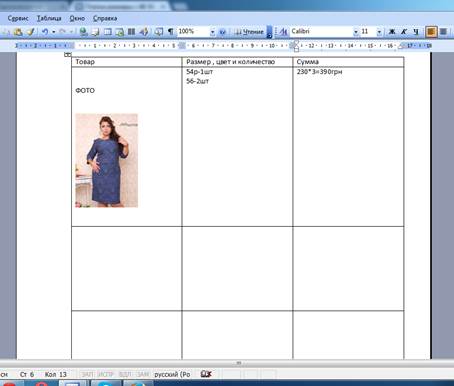Click the Товар header cell
Image resolution: width=454 pixels, height=386 pixels.
[x=127, y=62]
